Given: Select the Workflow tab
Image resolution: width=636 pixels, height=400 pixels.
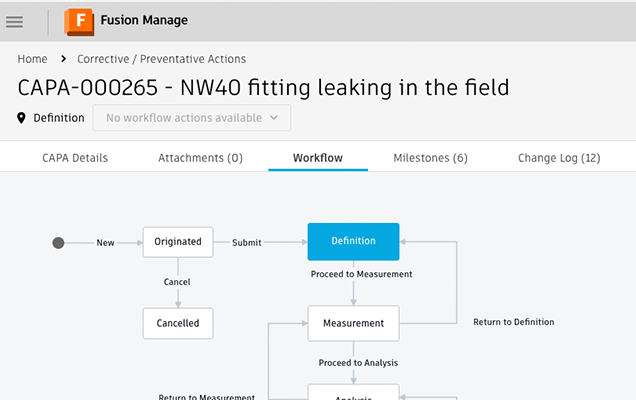Looking at the screenshot, I should (317, 158).
